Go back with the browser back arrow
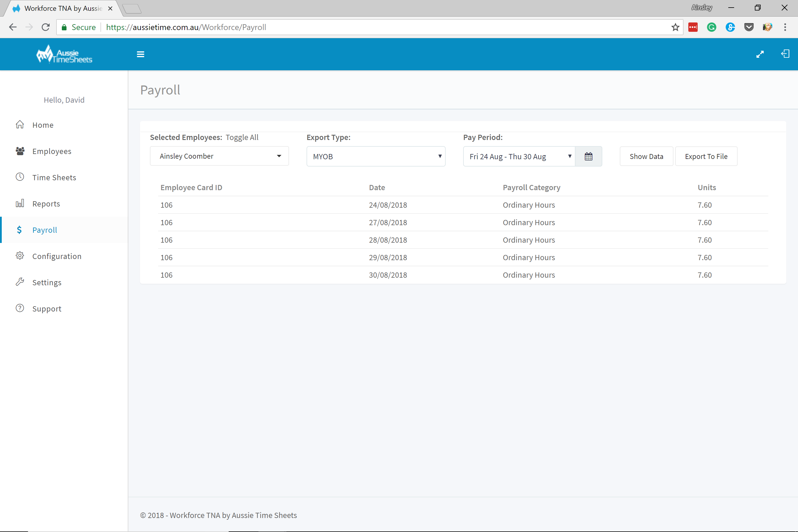Viewport: 798px width, 532px height. (x=13, y=27)
